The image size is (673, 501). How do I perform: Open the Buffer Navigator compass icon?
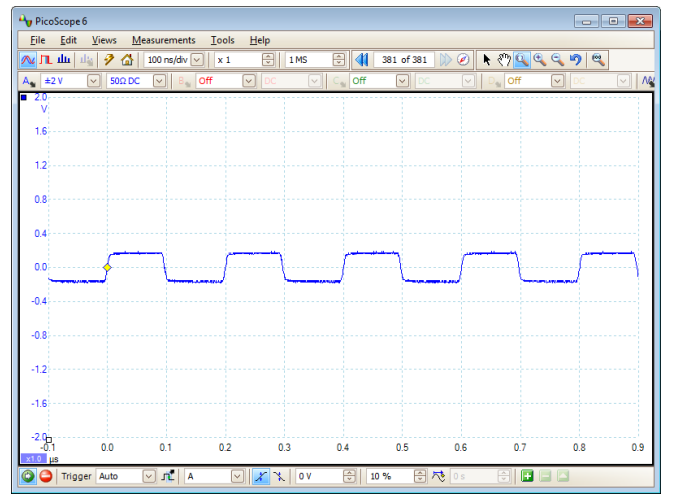[463, 60]
